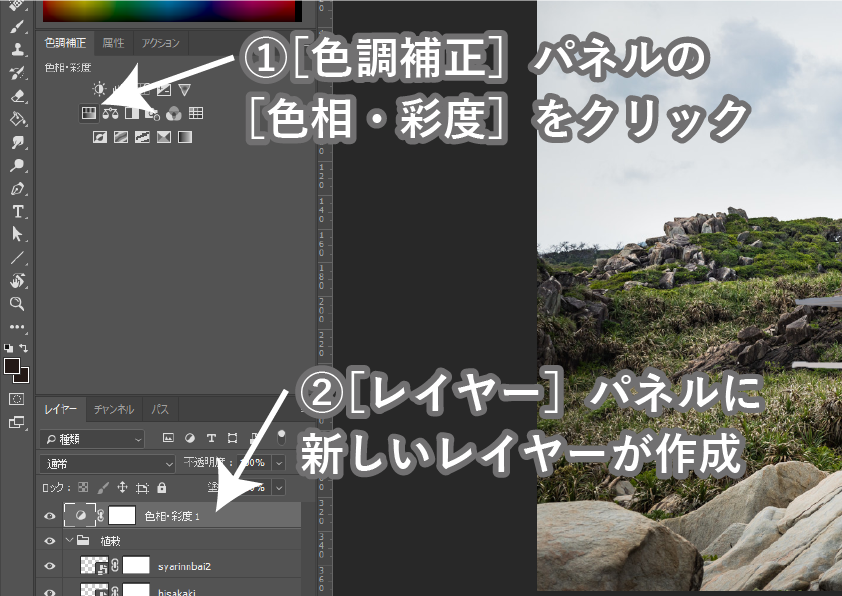Open the パス tab
This screenshot has width=842, height=596.
click(x=159, y=409)
